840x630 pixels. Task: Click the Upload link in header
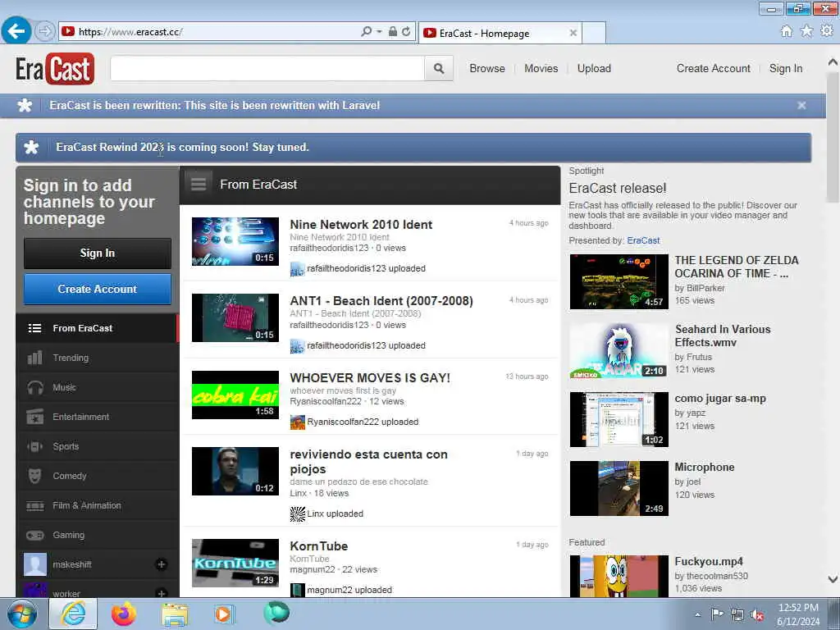(594, 69)
